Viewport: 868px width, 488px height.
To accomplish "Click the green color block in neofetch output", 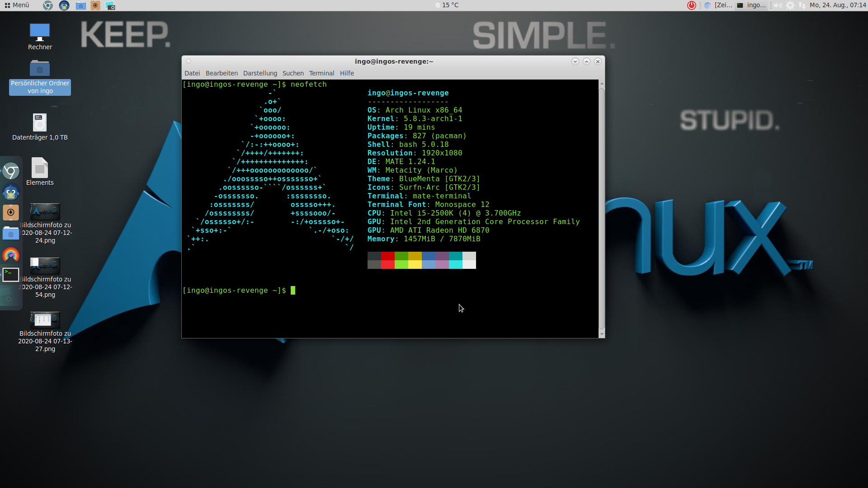I will point(401,260).
